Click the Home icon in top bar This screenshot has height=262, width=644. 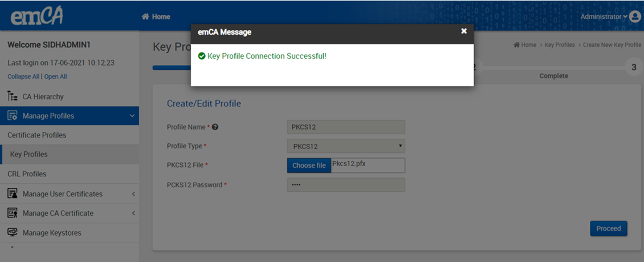(x=145, y=17)
